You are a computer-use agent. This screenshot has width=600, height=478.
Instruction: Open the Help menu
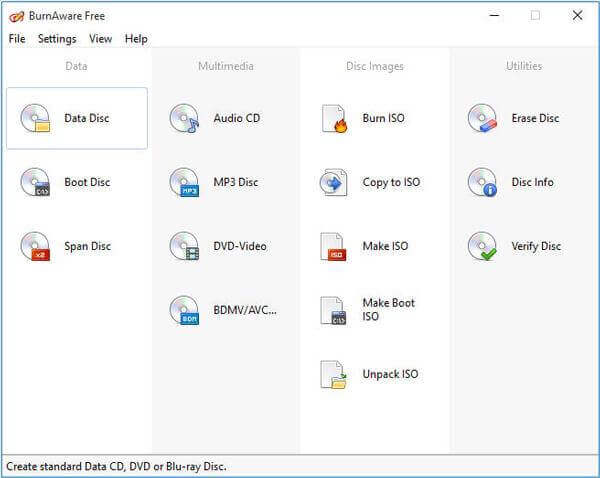click(x=136, y=39)
